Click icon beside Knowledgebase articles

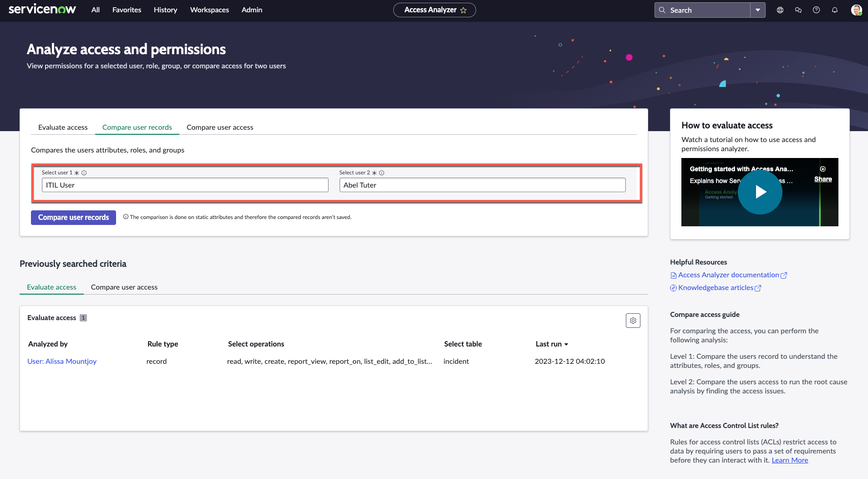pos(673,288)
